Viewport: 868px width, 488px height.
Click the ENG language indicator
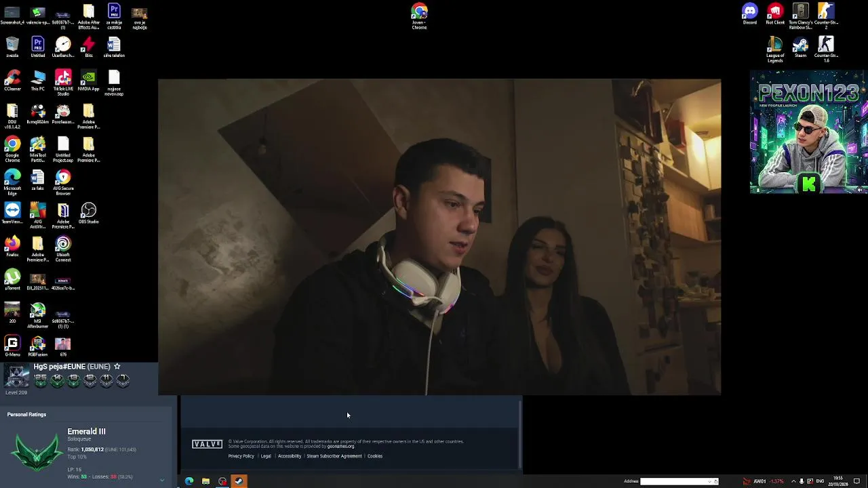click(820, 481)
